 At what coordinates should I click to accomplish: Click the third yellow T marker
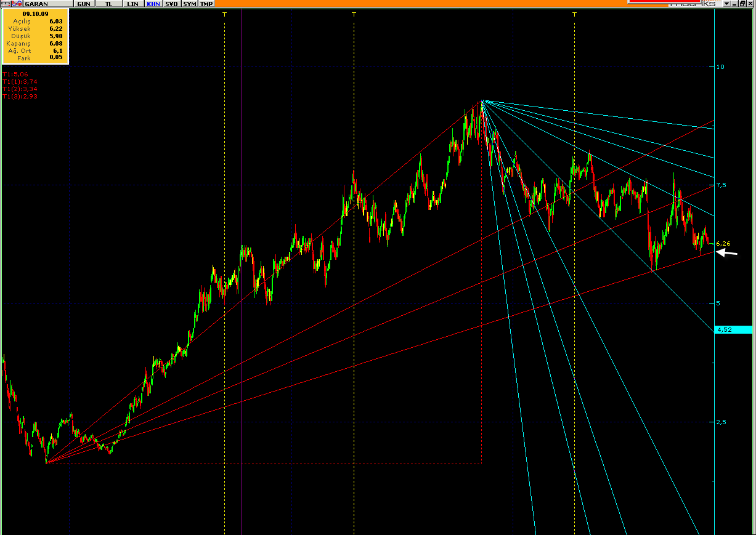point(574,14)
